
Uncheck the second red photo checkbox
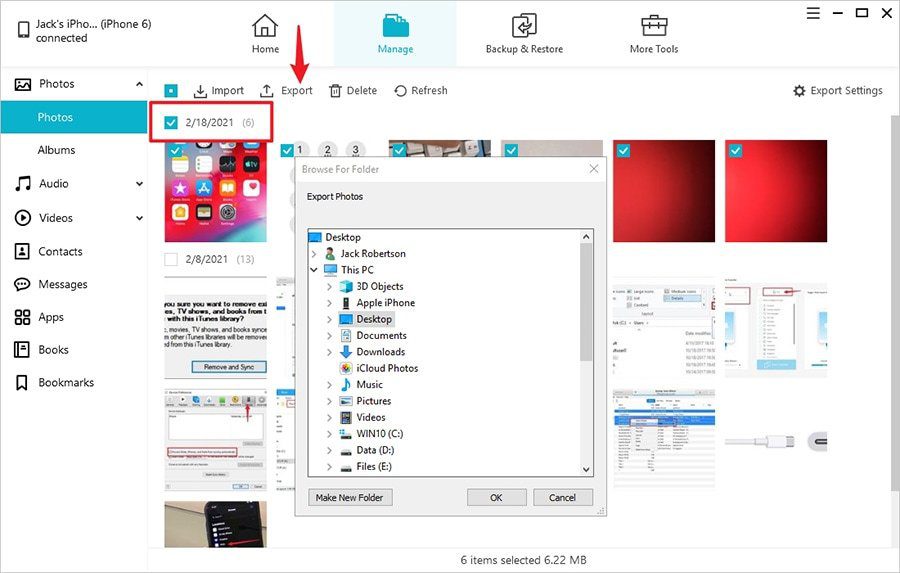pos(735,150)
